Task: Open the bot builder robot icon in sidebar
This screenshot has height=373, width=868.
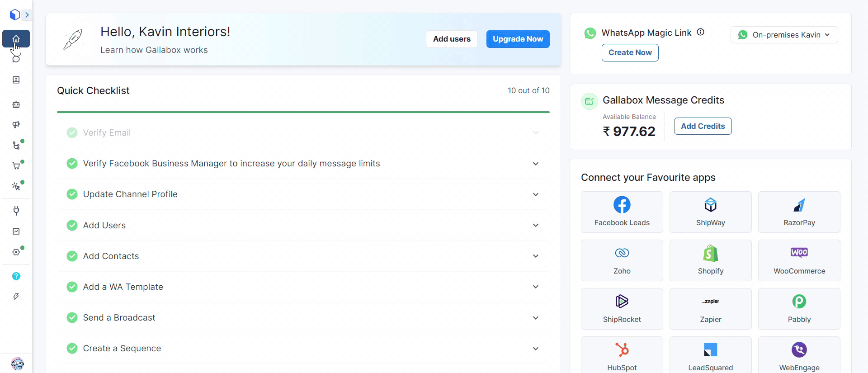Action: coord(16,104)
